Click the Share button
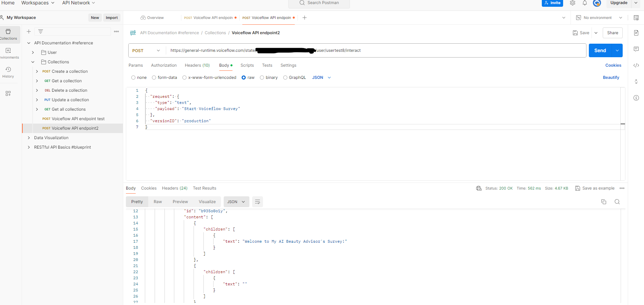644x305 pixels. (613, 33)
